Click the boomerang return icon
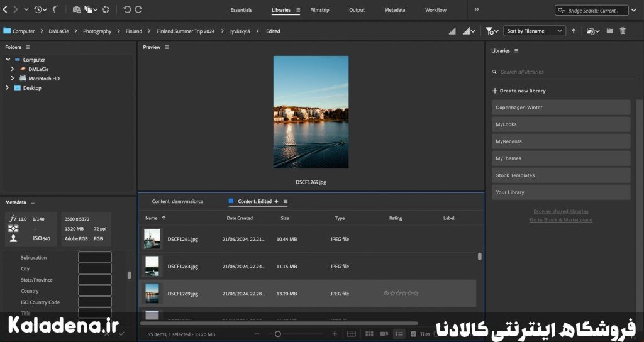 click(55, 9)
